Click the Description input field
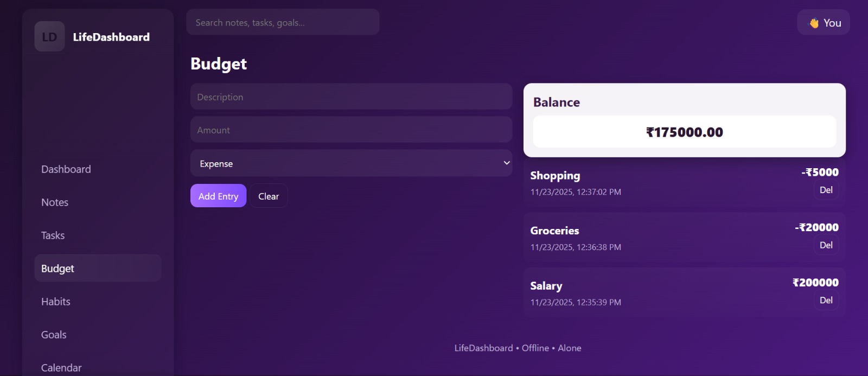This screenshot has height=376, width=868. pyautogui.click(x=352, y=97)
